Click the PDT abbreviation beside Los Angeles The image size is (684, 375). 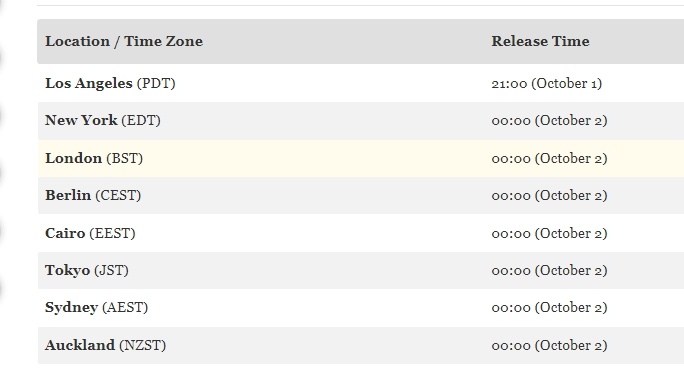point(156,83)
